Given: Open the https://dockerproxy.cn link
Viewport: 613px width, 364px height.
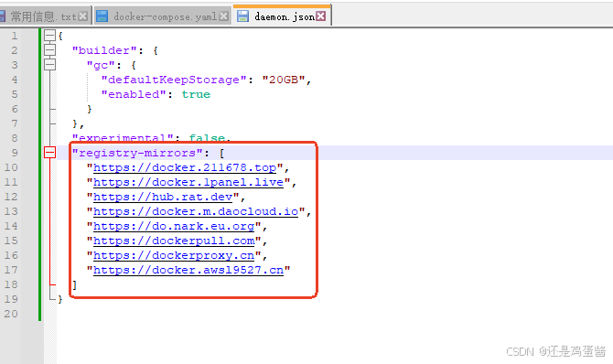Looking at the screenshot, I should 174,256.
